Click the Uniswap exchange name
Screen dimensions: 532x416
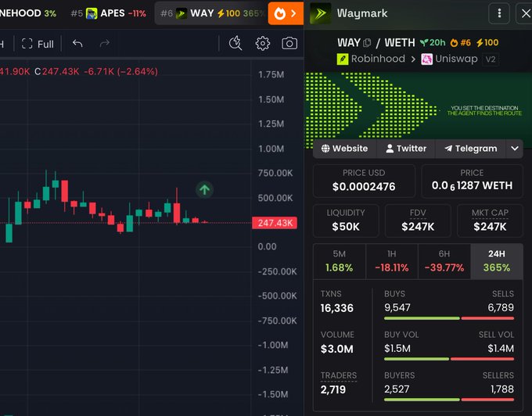tap(456, 59)
